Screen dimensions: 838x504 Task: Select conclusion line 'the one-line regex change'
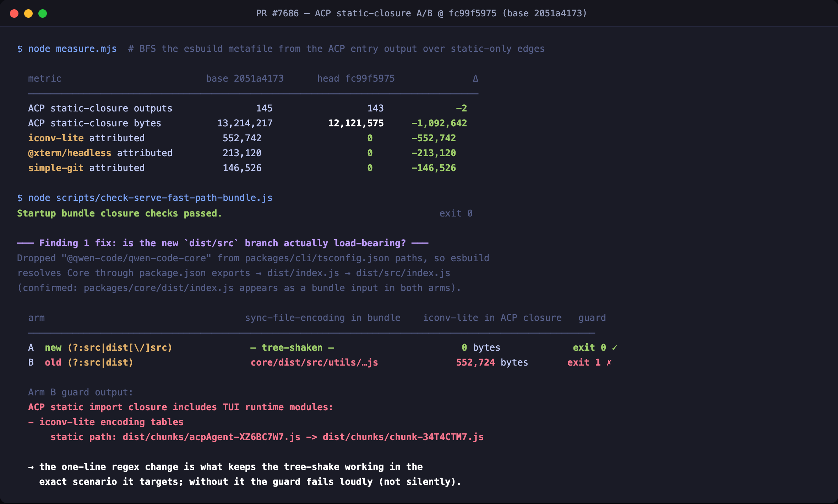(231, 467)
